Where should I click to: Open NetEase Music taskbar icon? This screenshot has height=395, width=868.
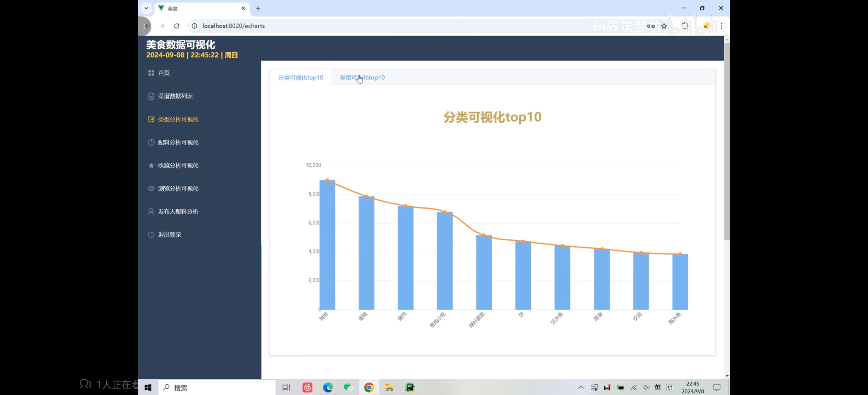click(307, 388)
